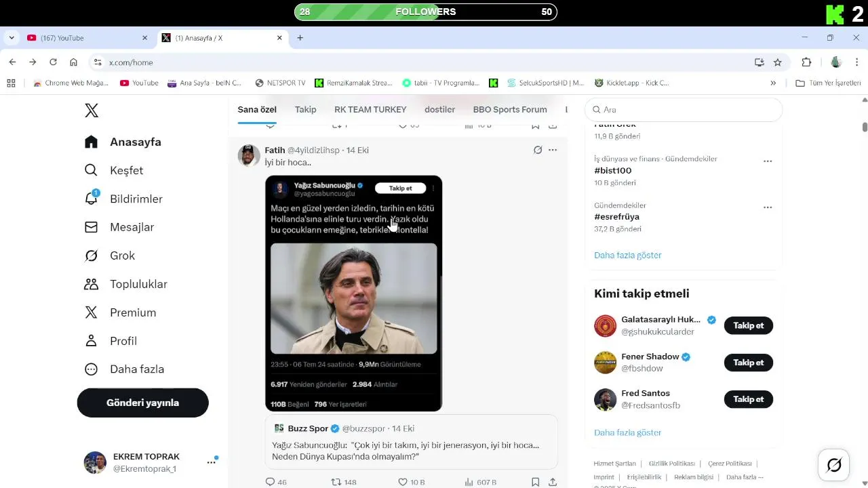This screenshot has height=488, width=868.
Task: Click the x.com/home address bar
Action: [427, 62]
